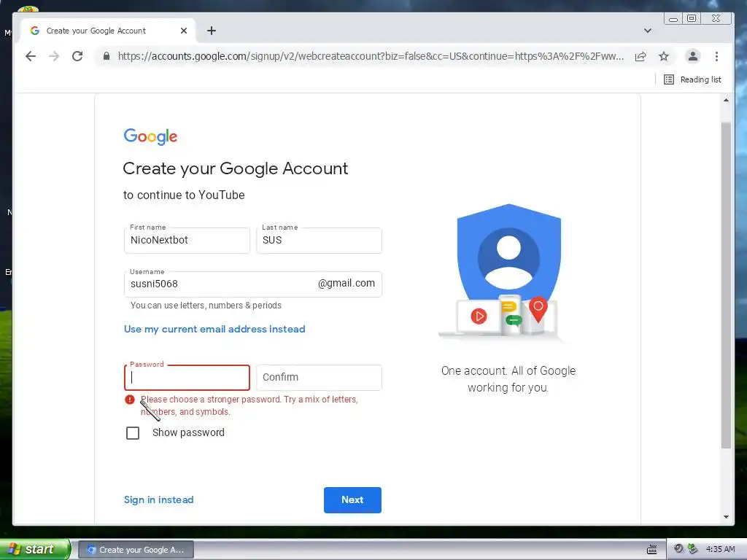Click the Google logo
The width and height of the screenshot is (747, 560).
click(150, 136)
